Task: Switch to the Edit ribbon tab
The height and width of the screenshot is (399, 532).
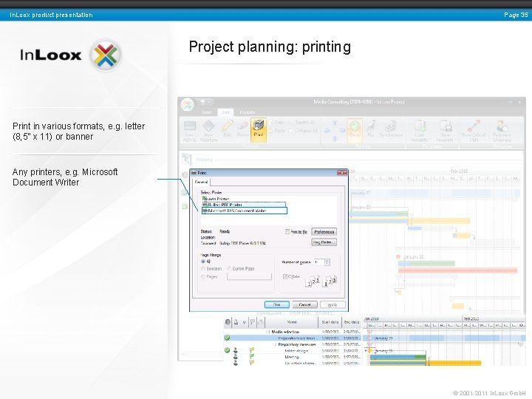Action: [225, 112]
